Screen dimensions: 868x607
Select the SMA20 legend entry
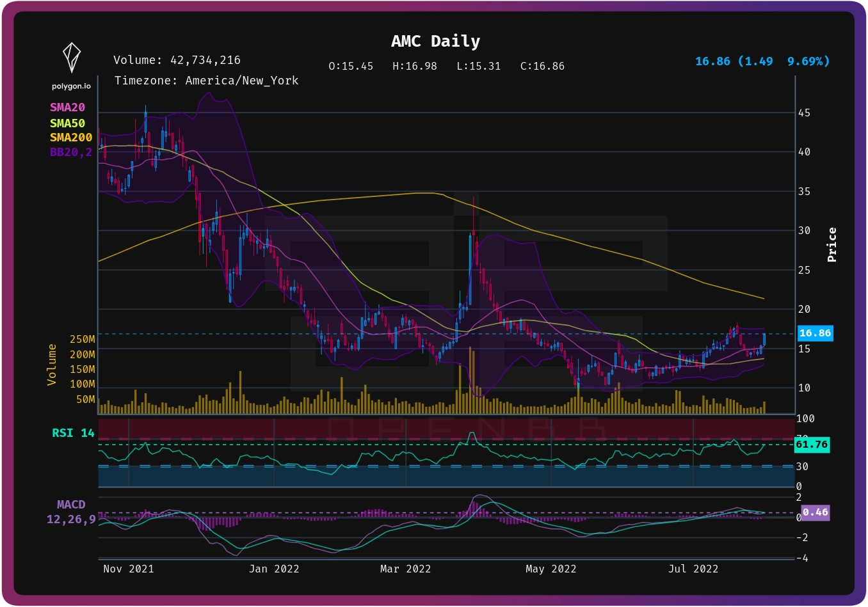coord(68,107)
